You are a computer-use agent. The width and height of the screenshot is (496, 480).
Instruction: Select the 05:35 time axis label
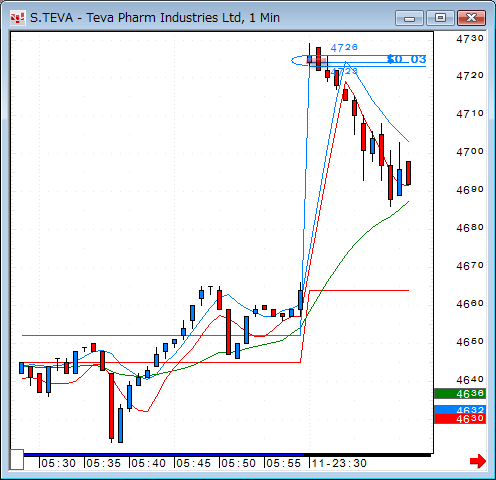click(x=103, y=463)
